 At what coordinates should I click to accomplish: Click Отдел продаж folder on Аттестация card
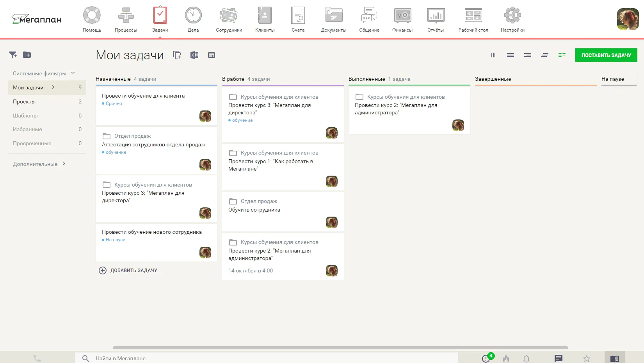(x=126, y=136)
